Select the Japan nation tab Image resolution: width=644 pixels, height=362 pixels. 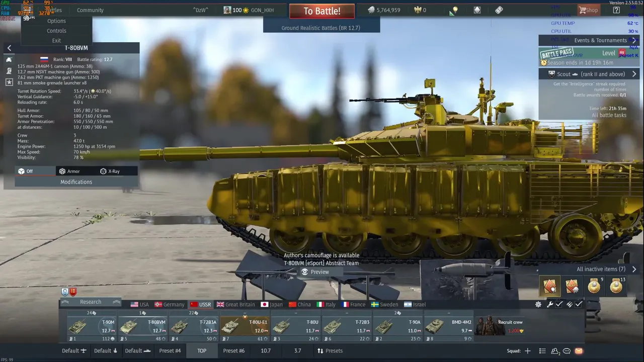[272, 304]
